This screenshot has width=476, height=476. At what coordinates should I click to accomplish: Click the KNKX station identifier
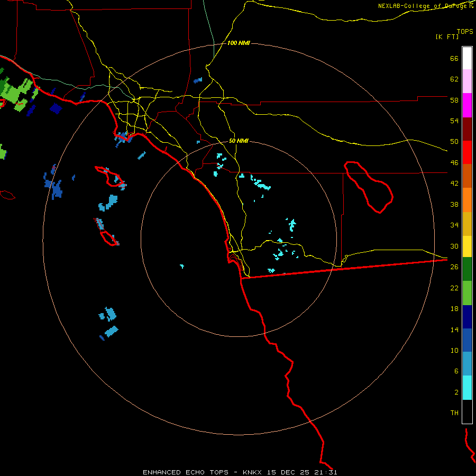252,472
